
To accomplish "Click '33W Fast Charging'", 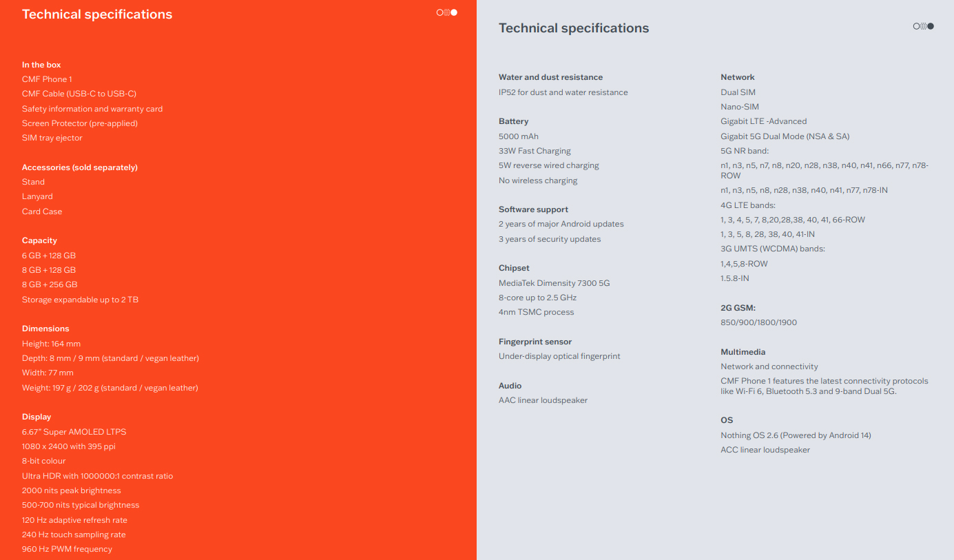I will [535, 151].
